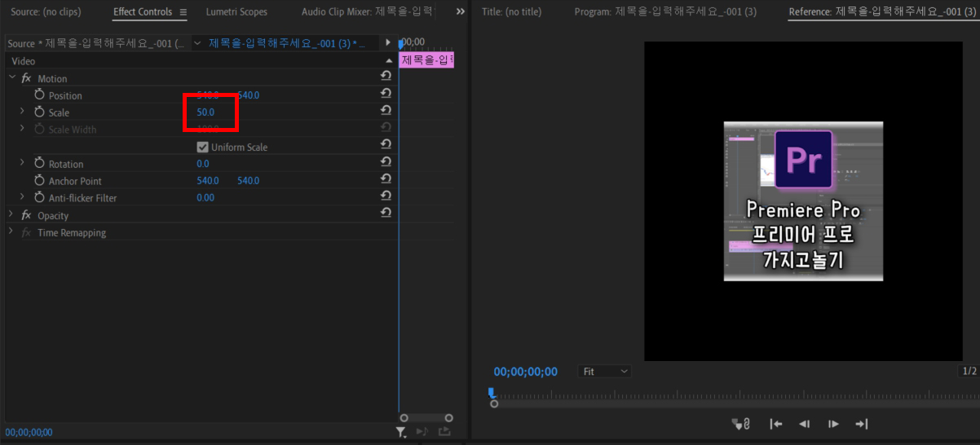Click the Rotation value 0.0
The width and height of the screenshot is (980, 445).
(203, 164)
